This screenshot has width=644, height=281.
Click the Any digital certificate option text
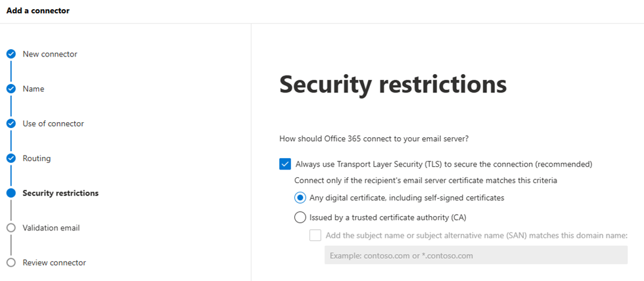coord(407,198)
